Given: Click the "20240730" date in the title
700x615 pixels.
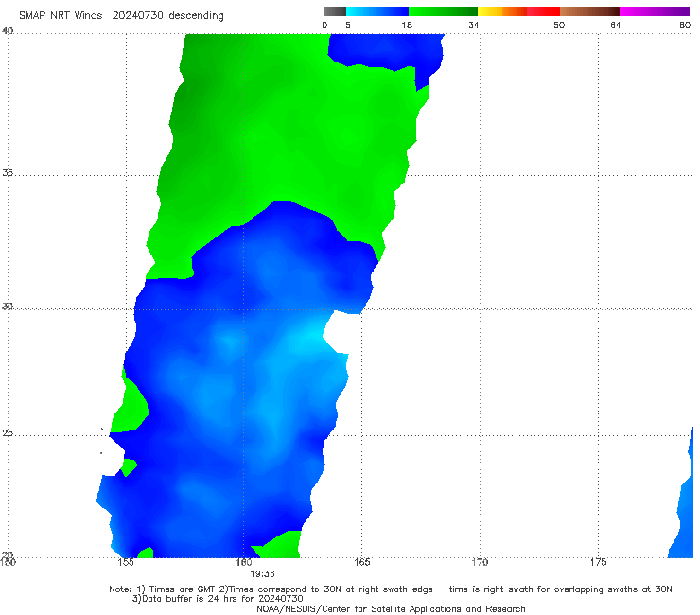Looking at the screenshot, I should click(138, 15).
